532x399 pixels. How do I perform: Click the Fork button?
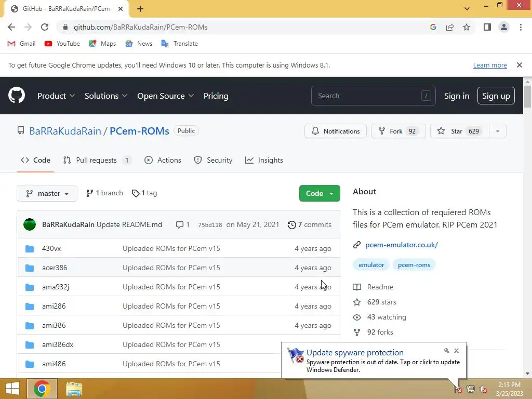(398, 131)
